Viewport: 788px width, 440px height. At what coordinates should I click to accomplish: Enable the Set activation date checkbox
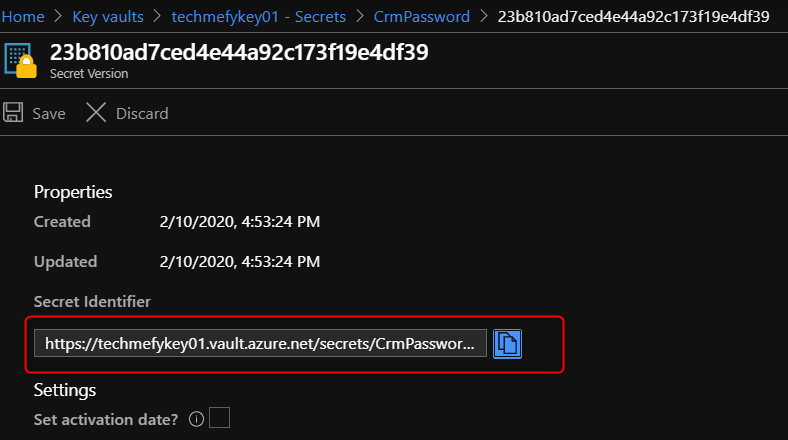pyautogui.click(x=219, y=418)
